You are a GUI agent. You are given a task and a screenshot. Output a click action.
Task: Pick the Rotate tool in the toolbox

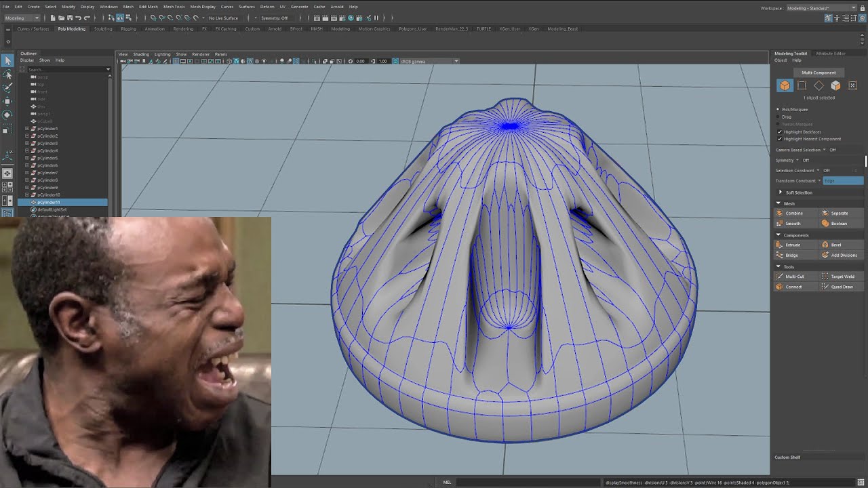pyautogui.click(x=7, y=115)
